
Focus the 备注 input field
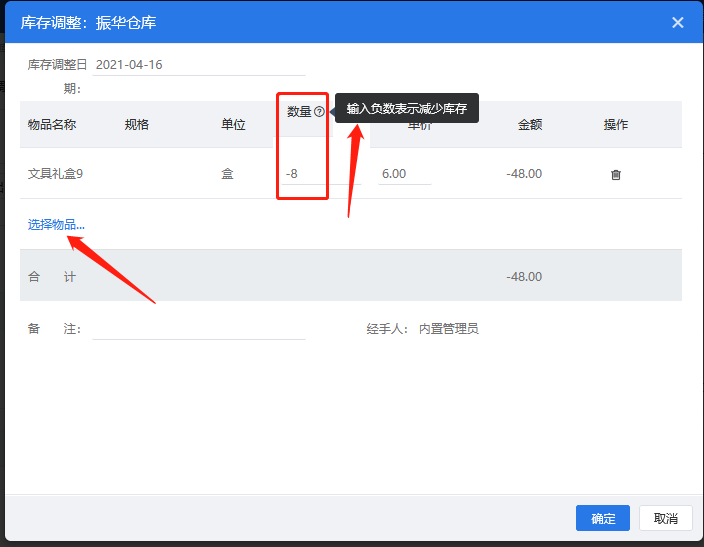(199, 329)
